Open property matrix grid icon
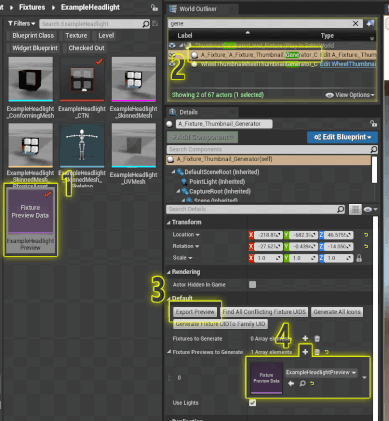 click(x=355, y=209)
